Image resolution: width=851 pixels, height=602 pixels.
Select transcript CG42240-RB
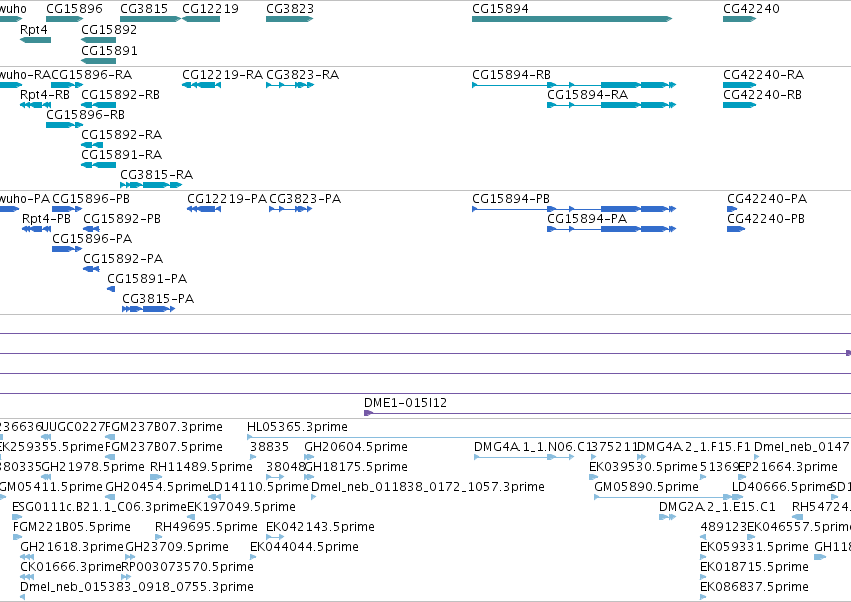(739, 105)
